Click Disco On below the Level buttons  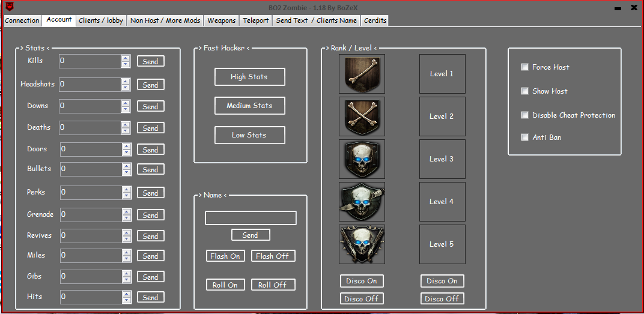coord(442,281)
